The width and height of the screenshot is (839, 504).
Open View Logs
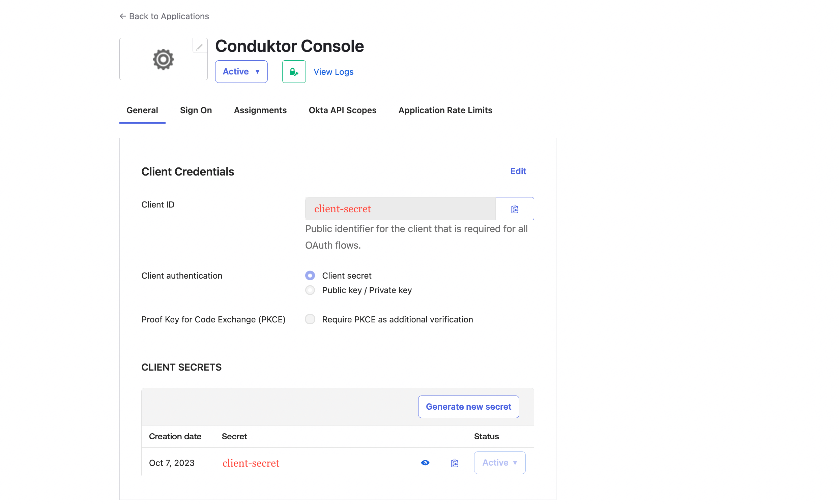(333, 72)
